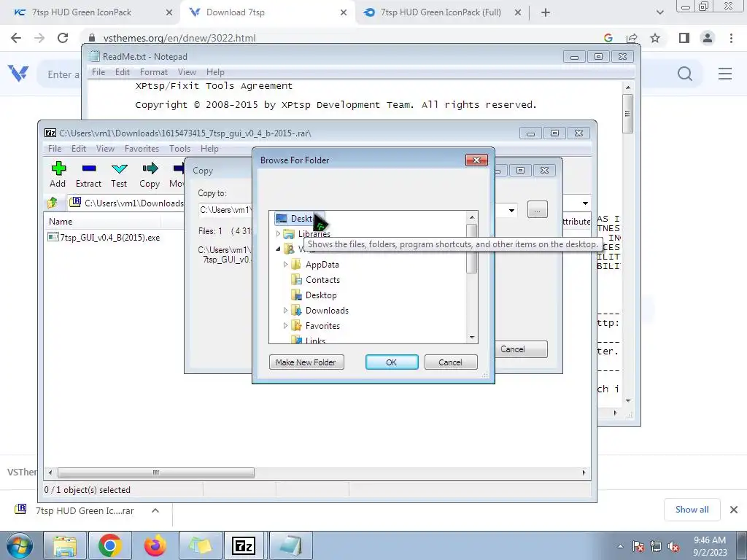747x560 pixels.
Task: Click the Notepad taskbar icon
Action: click(x=290, y=545)
